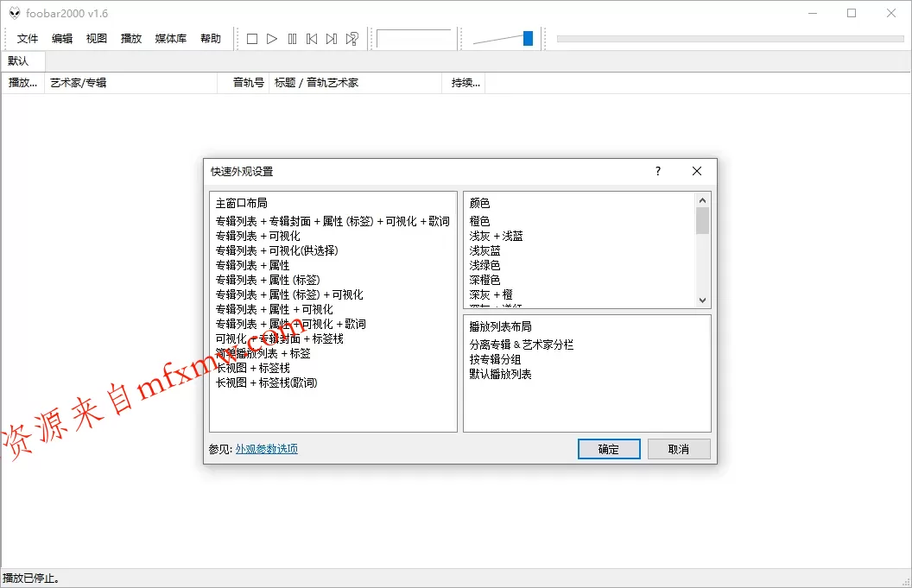912x588 pixels.
Task: Click the playback order selection box
Action: 414,39
